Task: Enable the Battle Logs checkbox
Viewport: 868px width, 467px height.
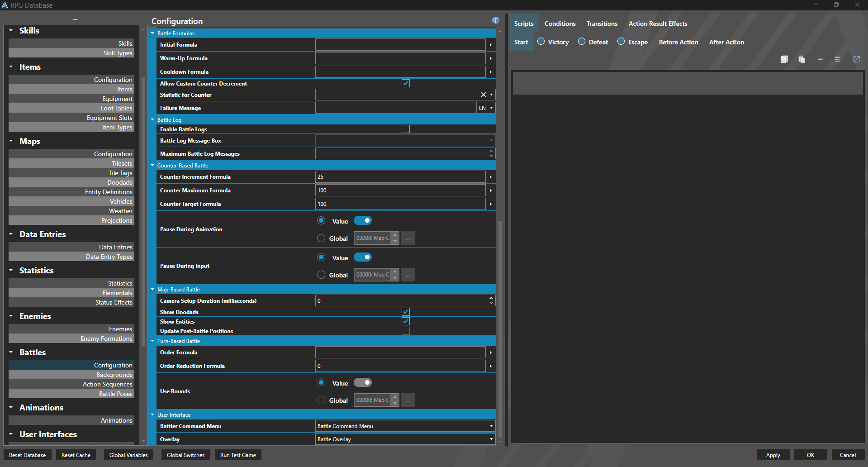Action: (x=405, y=129)
